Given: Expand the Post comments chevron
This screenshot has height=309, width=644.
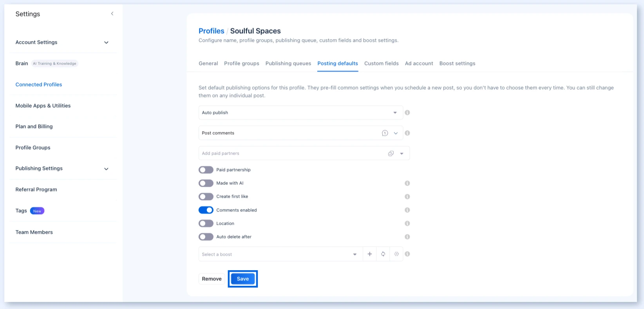Looking at the screenshot, I should pyautogui.click(x=396, y=133).
